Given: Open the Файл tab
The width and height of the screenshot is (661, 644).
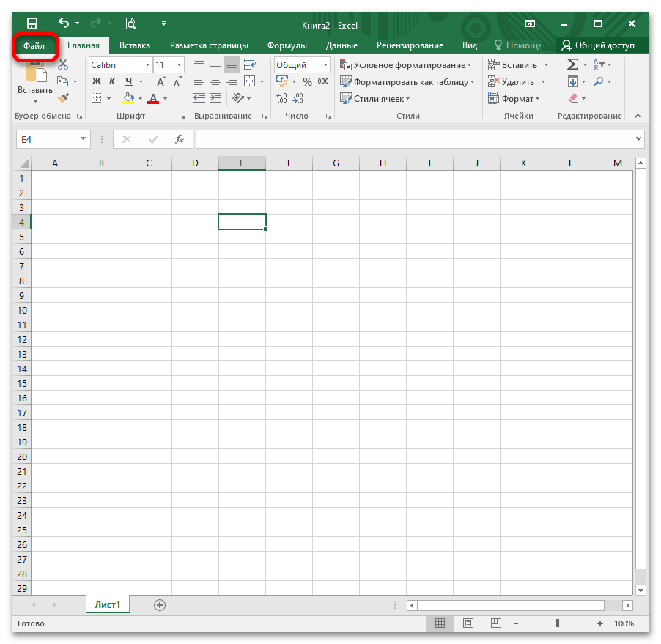Looking at the screenshot, I should [34, 45].
